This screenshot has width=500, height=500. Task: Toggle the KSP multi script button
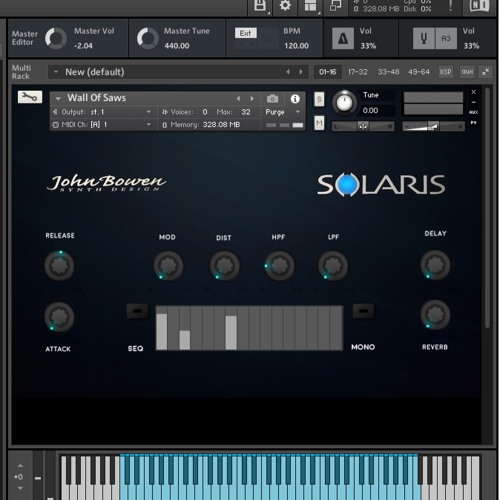pyautogui.click(x=445, y=72)
